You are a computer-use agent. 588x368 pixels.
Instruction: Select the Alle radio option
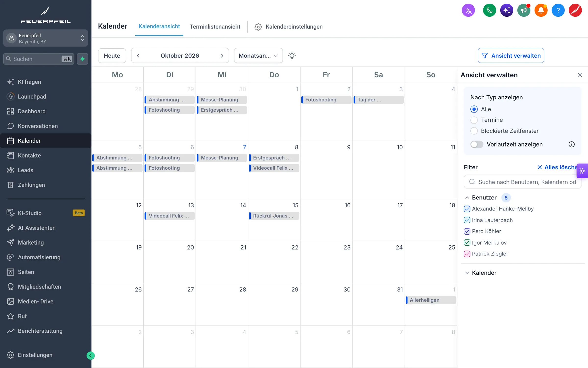click(474, 109)
